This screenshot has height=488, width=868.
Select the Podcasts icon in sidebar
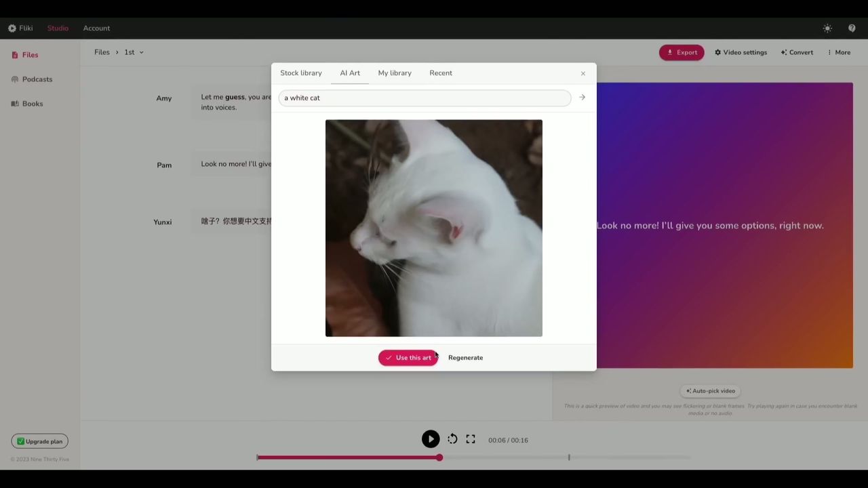point(14,79)
